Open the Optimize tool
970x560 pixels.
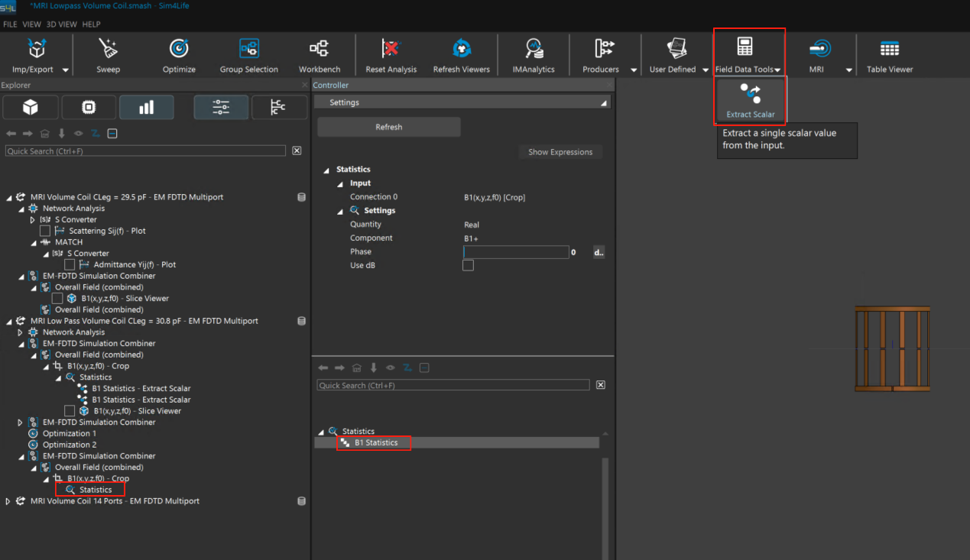(179, 49)
